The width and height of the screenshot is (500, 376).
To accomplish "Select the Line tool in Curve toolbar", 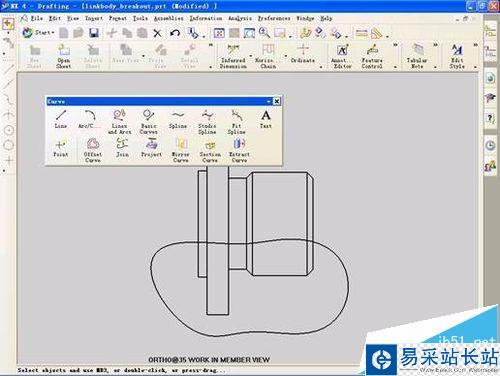I will pyautogui.click(x=61, y=119).
